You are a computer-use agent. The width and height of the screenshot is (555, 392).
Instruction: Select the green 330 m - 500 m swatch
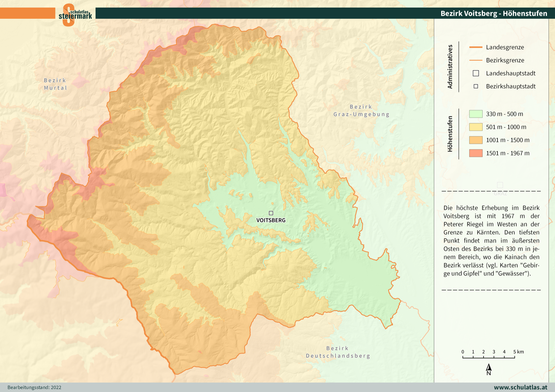[x=476, y=114]
